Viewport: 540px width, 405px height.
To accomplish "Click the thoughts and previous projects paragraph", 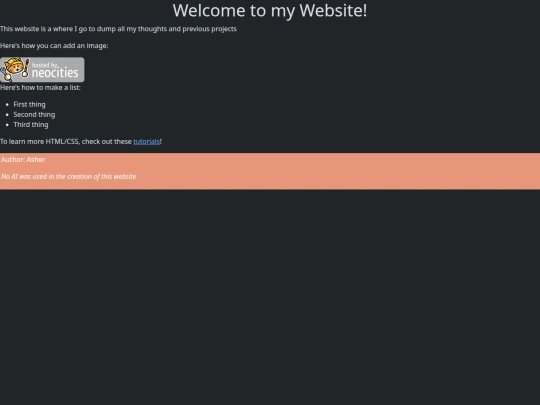I will (118, 29).
